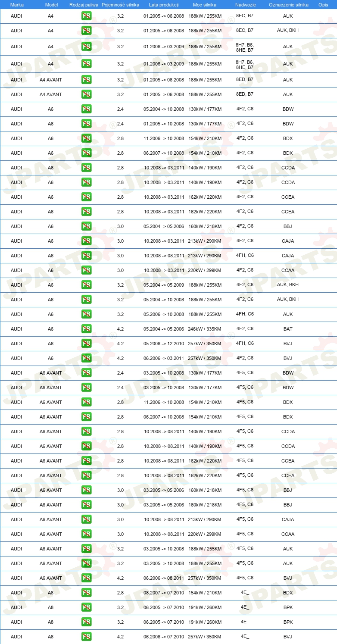The height and width of the screenshot is (644, 337).
Task: Select 'AUK, BKH' engine code in A4 row
Action: click(x=288, y=31)
